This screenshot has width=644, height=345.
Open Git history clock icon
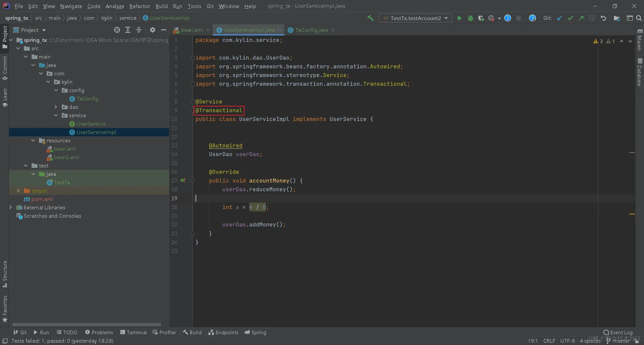[592, 18]
